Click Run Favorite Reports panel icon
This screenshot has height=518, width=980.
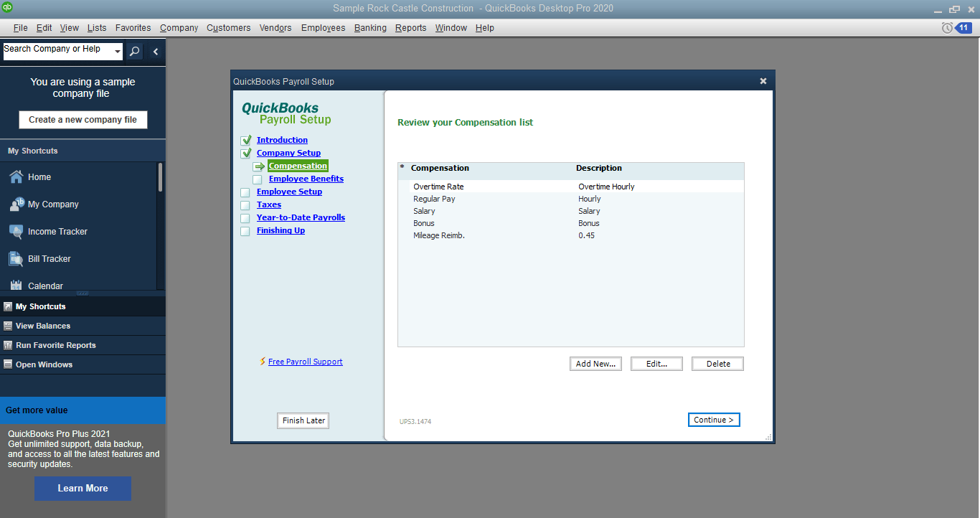pyautogui.click(x=8, y=345)
